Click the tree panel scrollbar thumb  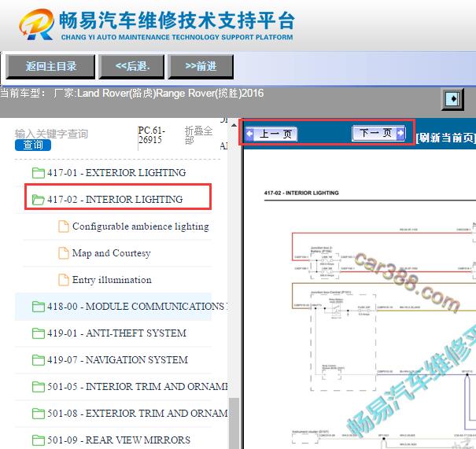click(234, 423)
